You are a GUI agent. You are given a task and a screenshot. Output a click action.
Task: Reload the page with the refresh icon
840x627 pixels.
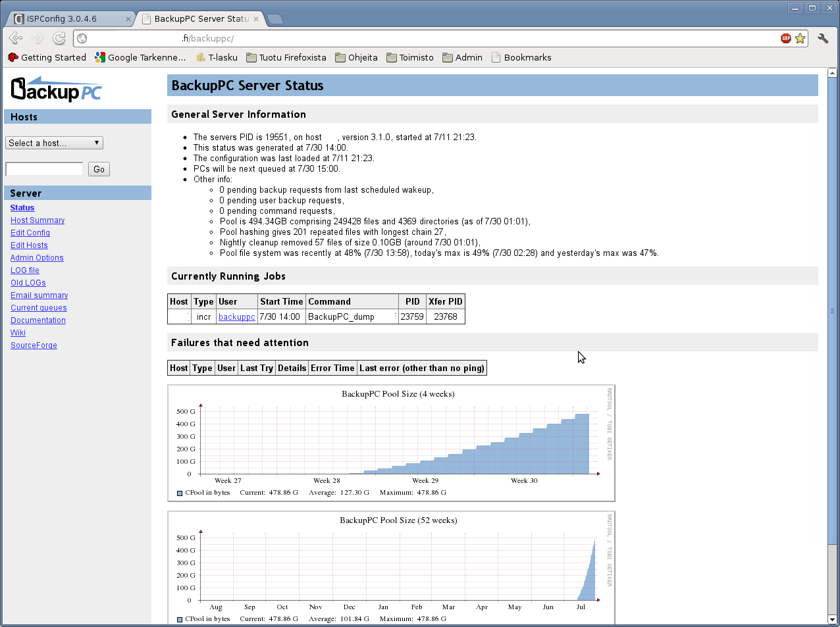[x=59, y=38]
